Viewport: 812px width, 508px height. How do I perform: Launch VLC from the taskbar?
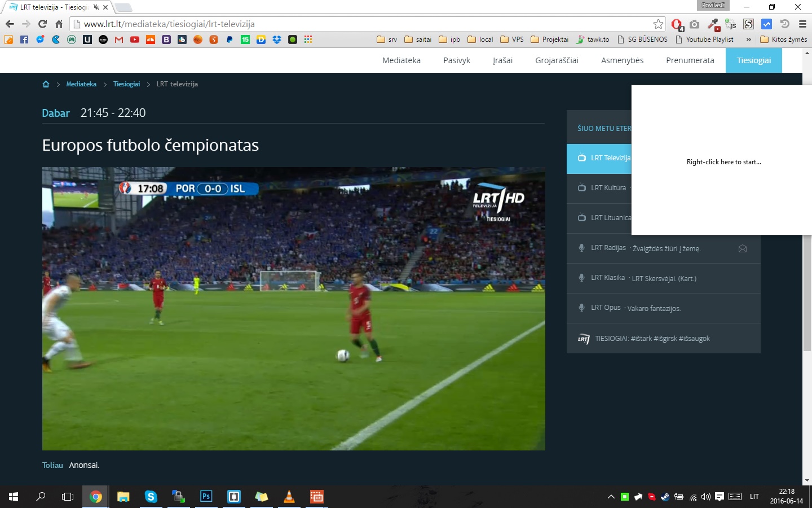(289, 497)
